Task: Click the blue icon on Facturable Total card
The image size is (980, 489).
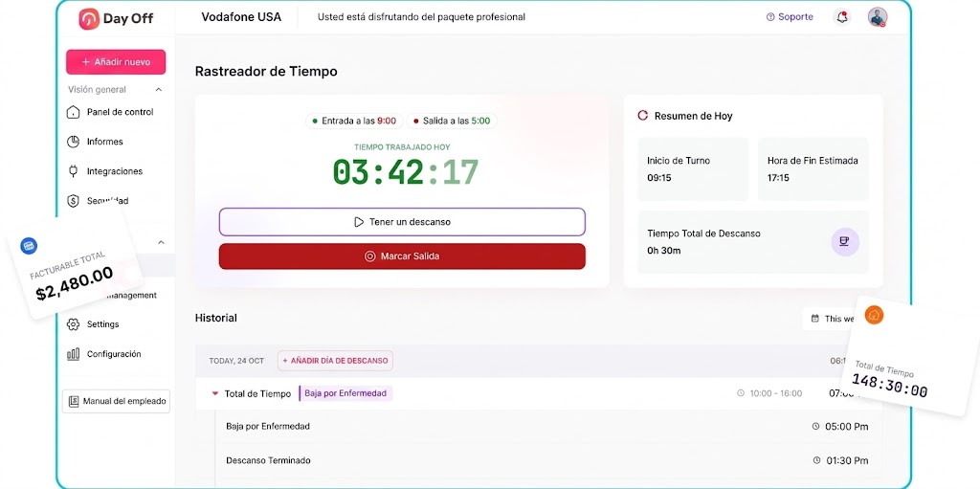Action: (x=29, y=246)
